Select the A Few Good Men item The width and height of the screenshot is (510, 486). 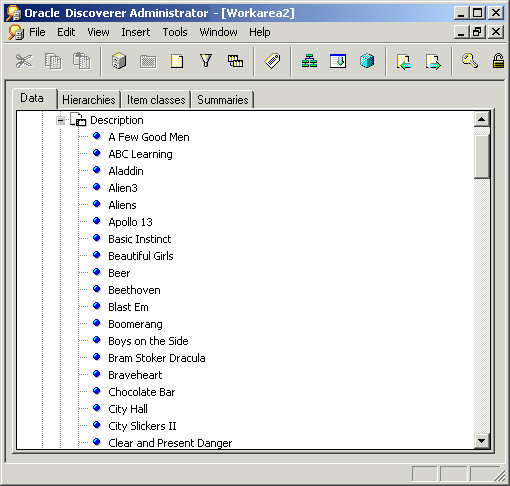pos(149,137)
